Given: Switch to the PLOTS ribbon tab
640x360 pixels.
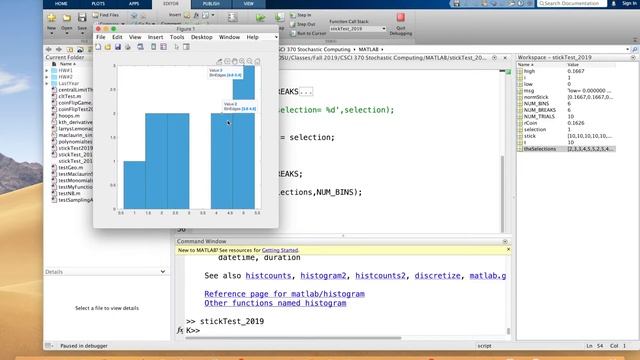Looking at the screenshot, I should [98, 4].
